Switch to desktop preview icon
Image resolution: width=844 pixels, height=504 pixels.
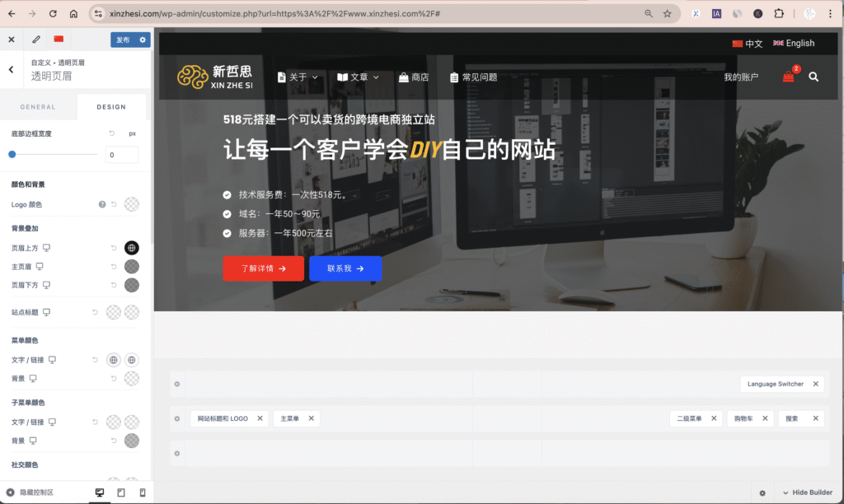click(100, 492)
